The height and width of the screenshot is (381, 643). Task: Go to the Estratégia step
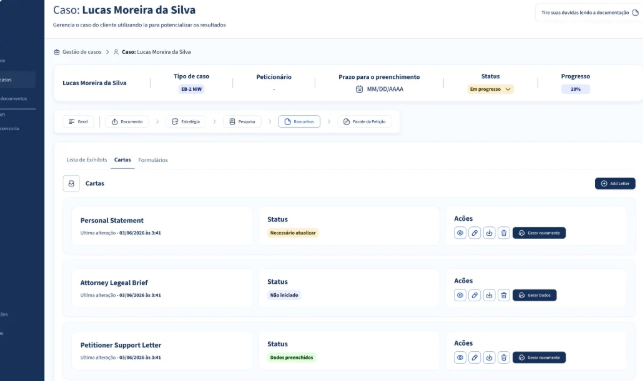[x=186, y=122]
